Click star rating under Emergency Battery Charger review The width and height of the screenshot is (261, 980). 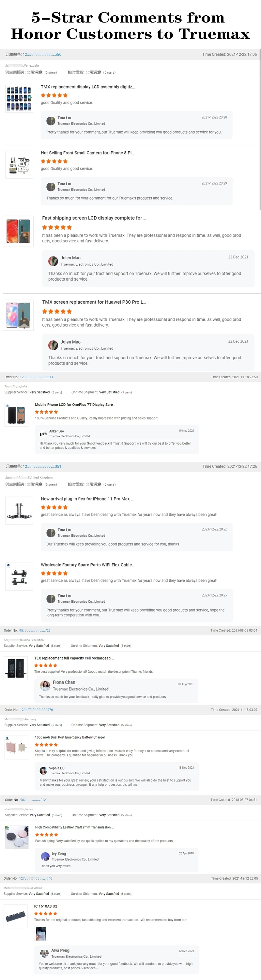tap(46, 744)
